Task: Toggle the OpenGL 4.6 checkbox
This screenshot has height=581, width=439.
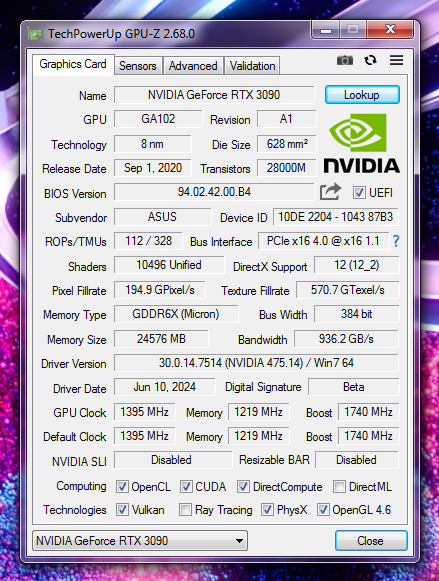Action: [323, 510]
